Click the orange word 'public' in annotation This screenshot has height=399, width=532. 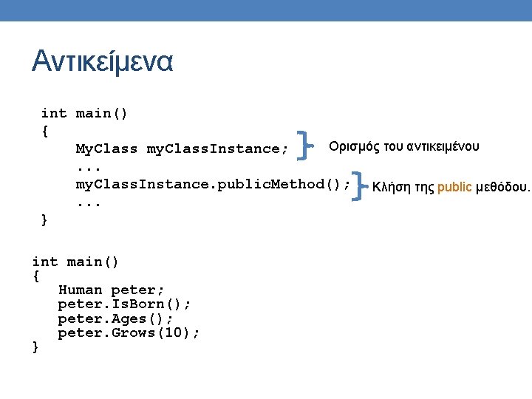(454, 187)
